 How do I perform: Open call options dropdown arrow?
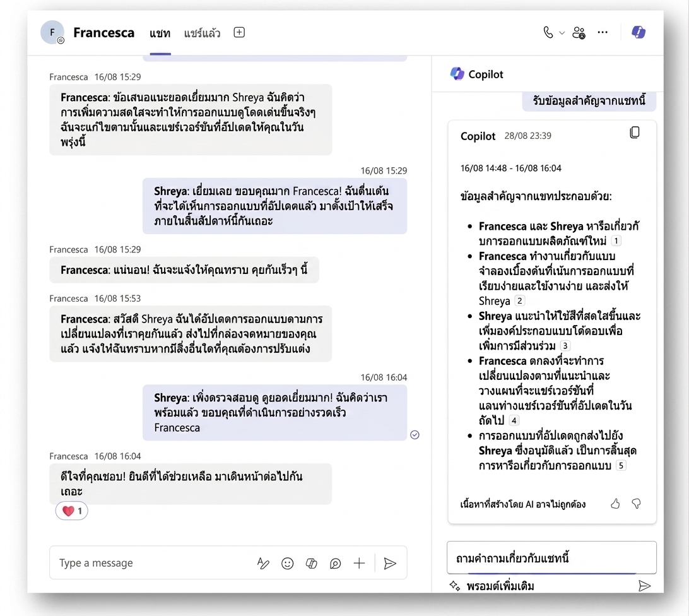click(x=562, y=33)
